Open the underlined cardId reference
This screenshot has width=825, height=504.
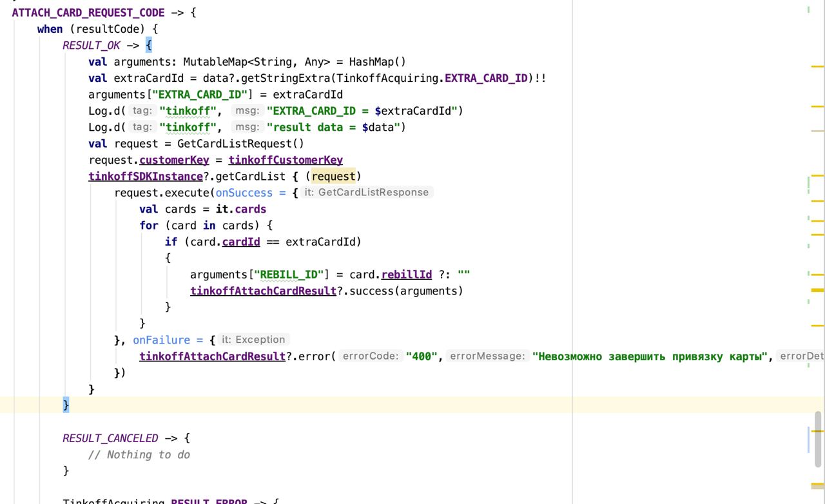pos(241,242)
